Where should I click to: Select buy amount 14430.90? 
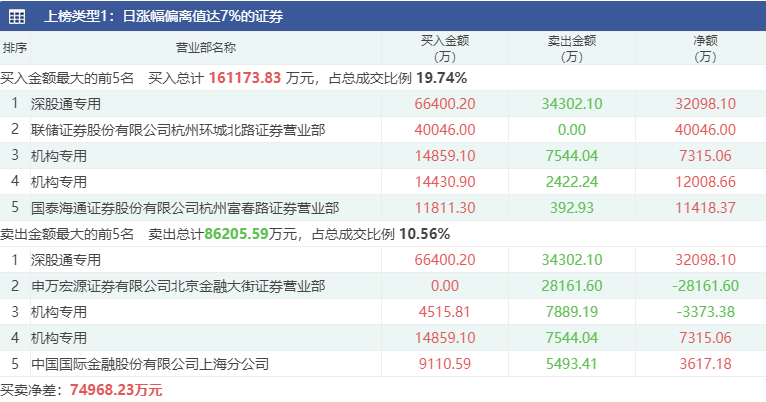point(445,182)
